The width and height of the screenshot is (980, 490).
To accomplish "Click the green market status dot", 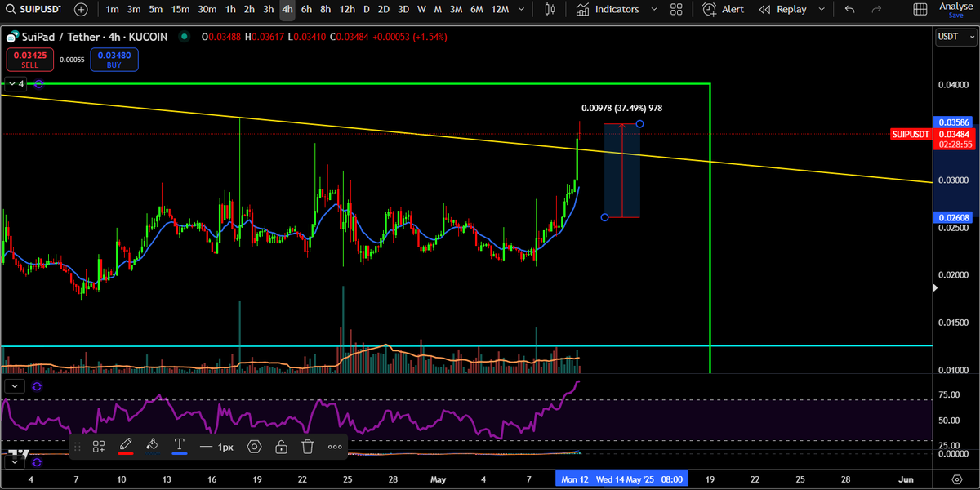I will pos(185,38).
